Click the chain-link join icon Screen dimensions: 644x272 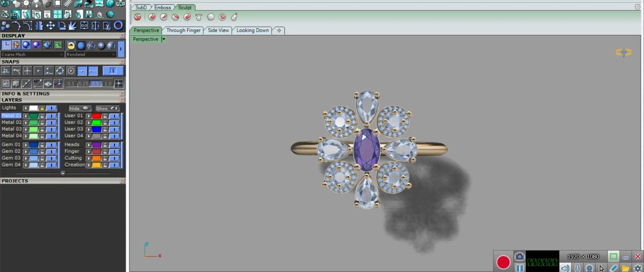coord(84,26)
